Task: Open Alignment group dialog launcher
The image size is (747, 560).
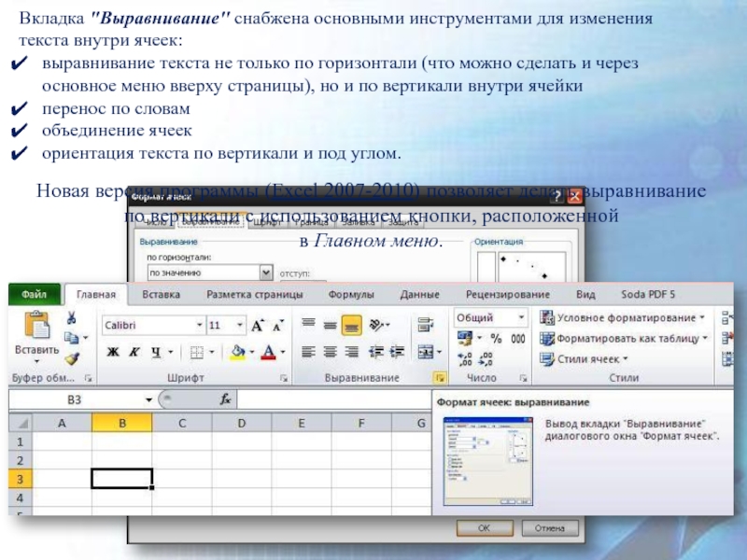Action: point(437,378)
